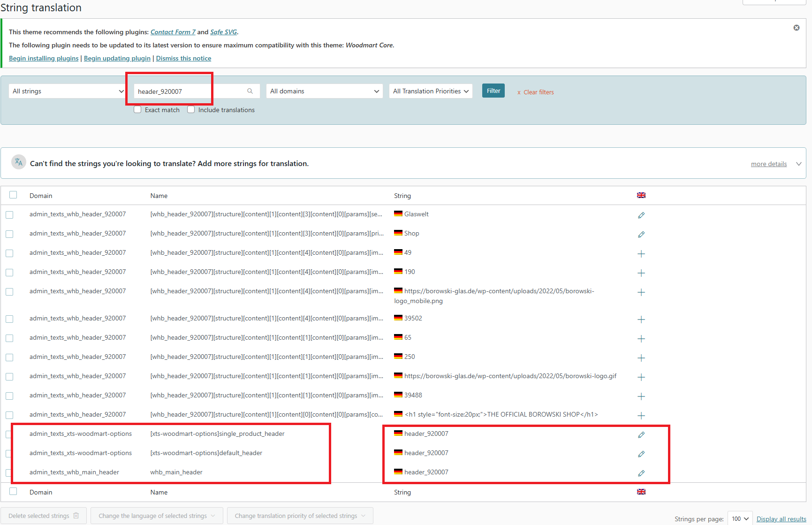
Task: Edit translation for Glaswelt string
Action: click(x=641, y=215)
